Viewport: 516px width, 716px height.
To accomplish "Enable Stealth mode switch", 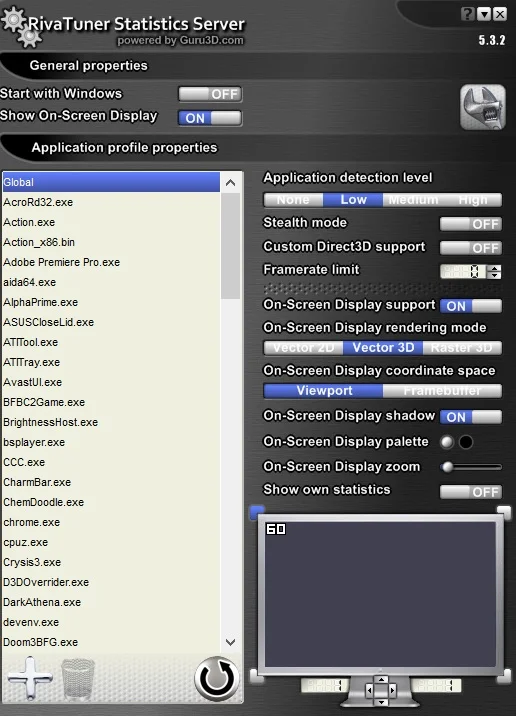I will click(471, 224).
